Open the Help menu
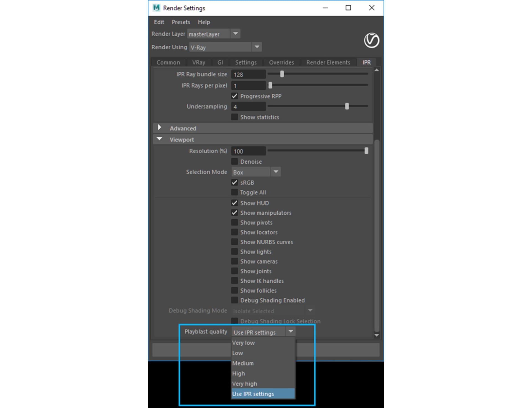Image resolution: width=532 pixels, height=408 pixels. point(204,22)
